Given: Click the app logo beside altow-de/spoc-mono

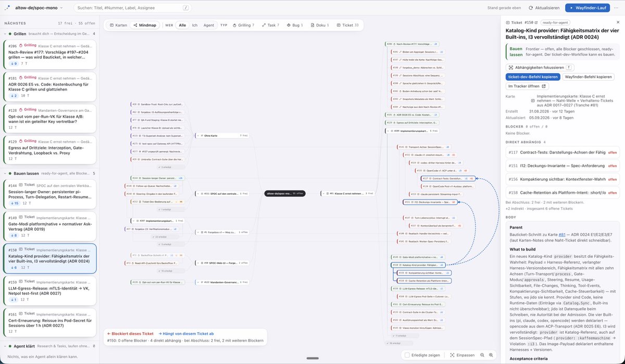Looking at the screenshot, I should [x=7, y=8].
